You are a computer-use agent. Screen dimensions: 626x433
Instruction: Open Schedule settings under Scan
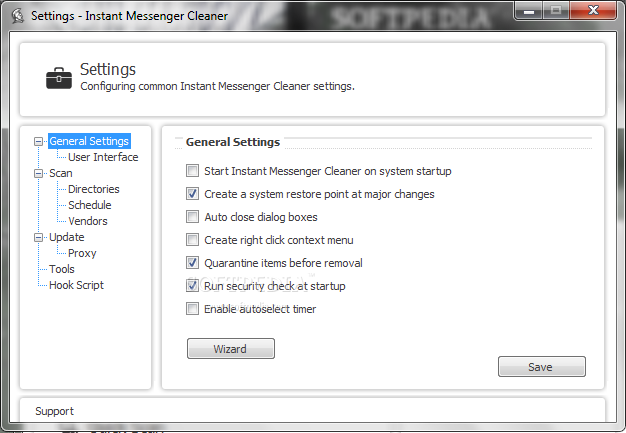click(90, 205)
